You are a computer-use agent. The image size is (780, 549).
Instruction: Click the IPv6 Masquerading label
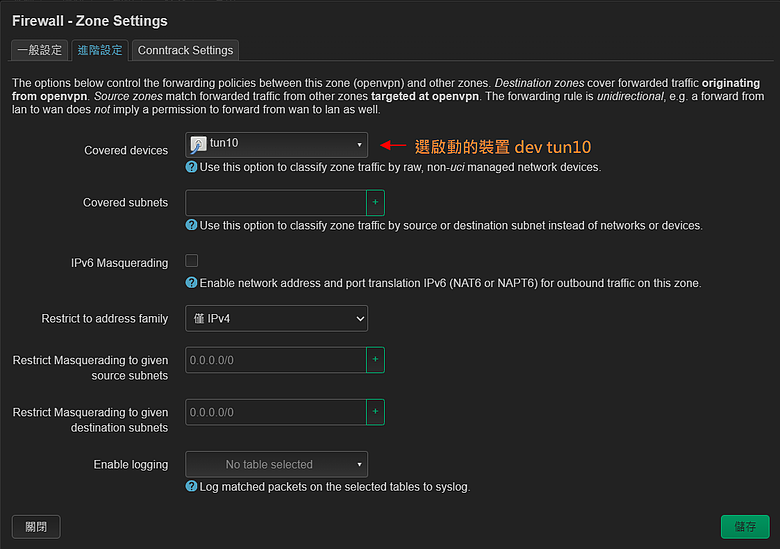pyautogui.click(x=119, y=263)
